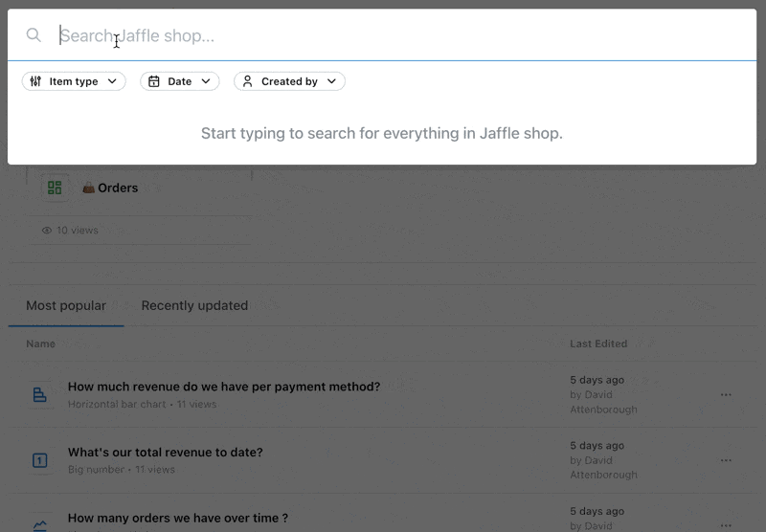This screenshot has height=532, width=766.
Task: Expand the Item type chevron
Action: [x=112, y=81]
